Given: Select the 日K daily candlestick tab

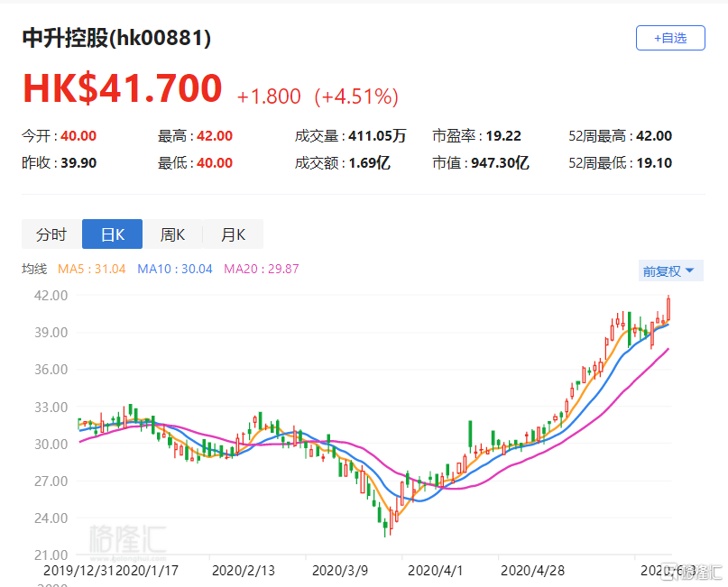Looking at the screenshot, I should point(112,234).
